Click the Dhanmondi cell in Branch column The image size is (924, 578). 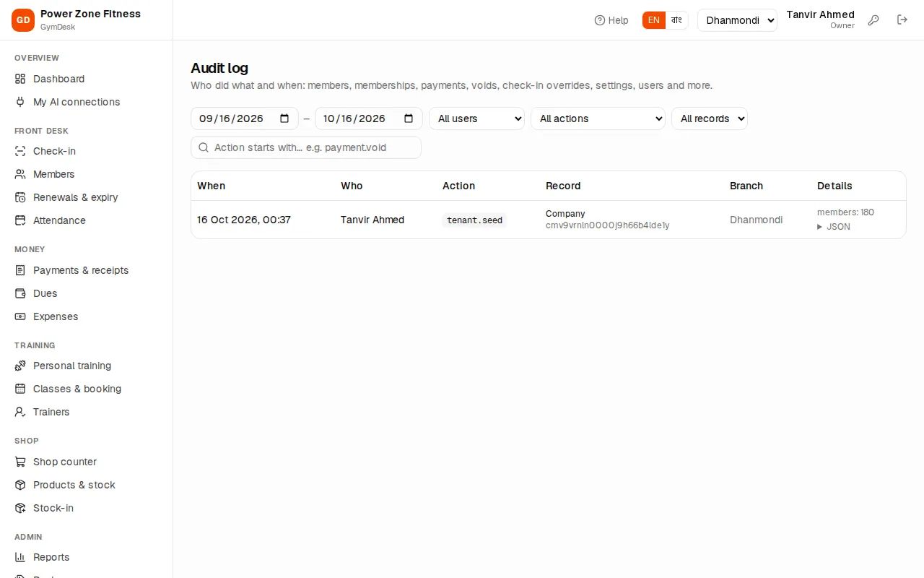[756, 220]
